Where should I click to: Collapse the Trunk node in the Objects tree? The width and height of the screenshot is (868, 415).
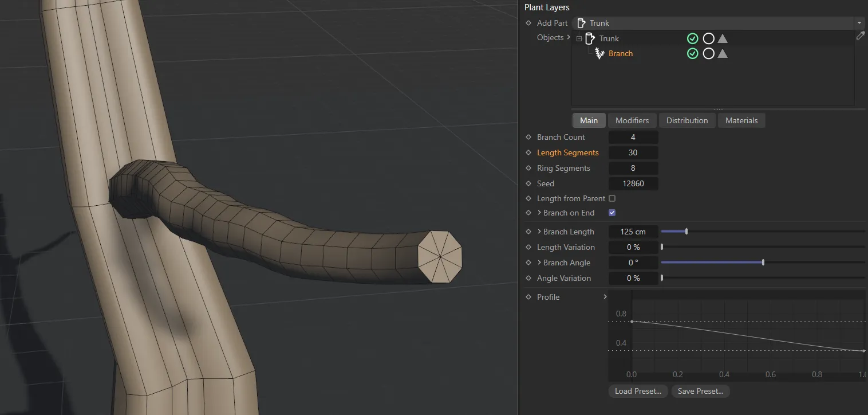pos(579,38)
